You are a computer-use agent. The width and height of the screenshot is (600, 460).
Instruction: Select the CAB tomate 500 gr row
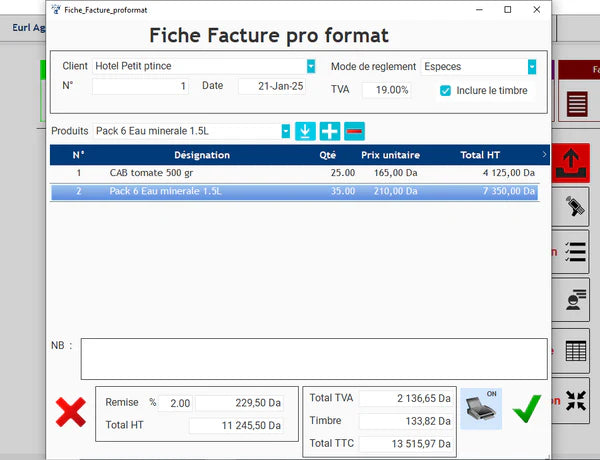pos(295,173)
